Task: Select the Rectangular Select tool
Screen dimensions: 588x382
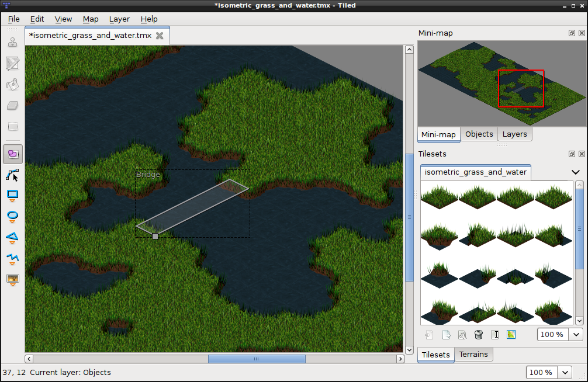Action: 12,127
